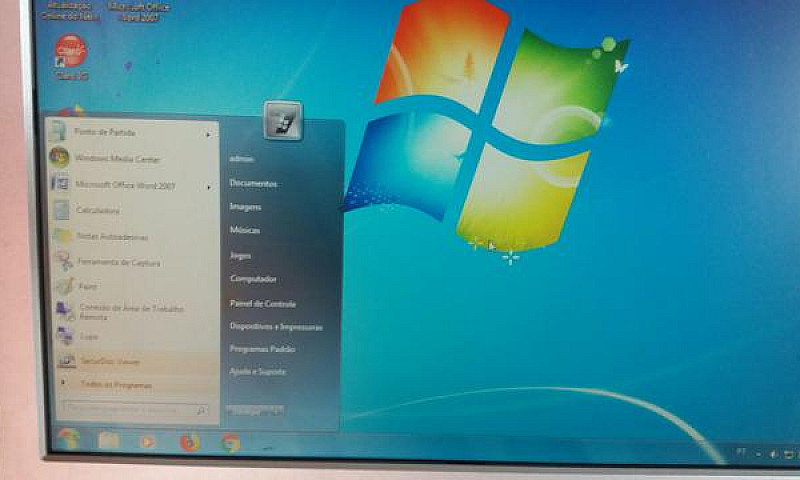Open Notas Autoadesivas sticky notes

(111, 237)
